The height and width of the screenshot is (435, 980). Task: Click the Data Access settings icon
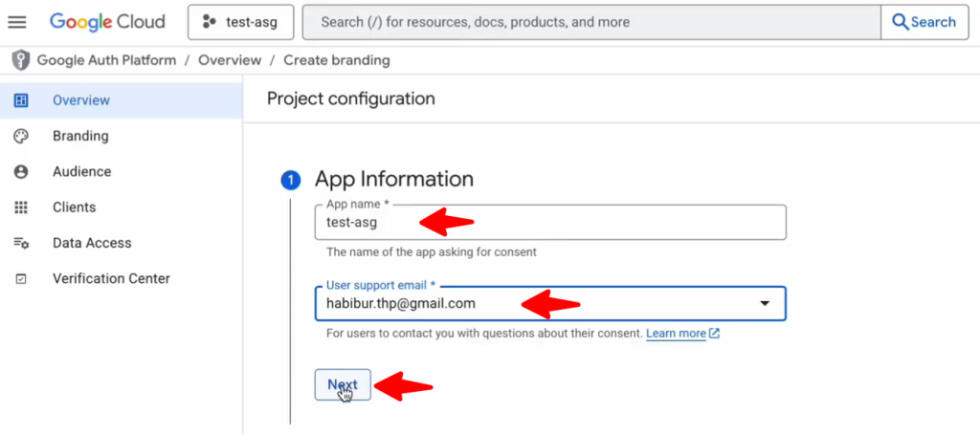[21, 243]
